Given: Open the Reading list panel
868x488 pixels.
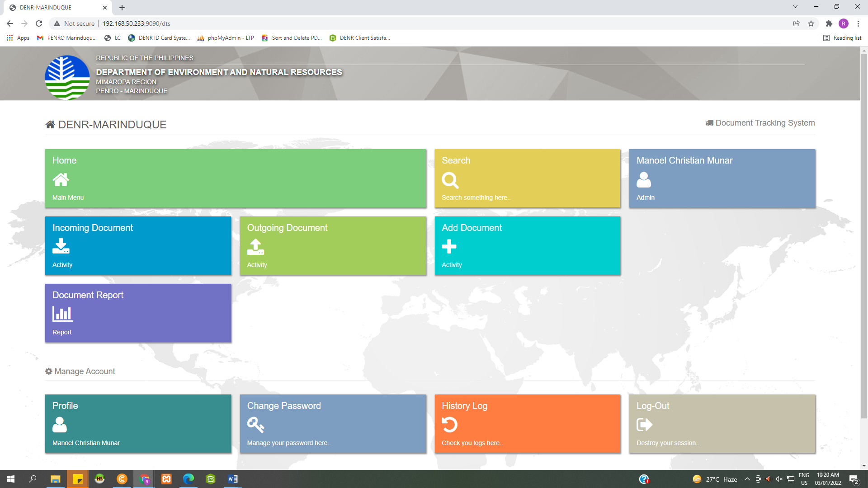Looking at the screenshot, I should pyautogui.click(x=842, y=38).
